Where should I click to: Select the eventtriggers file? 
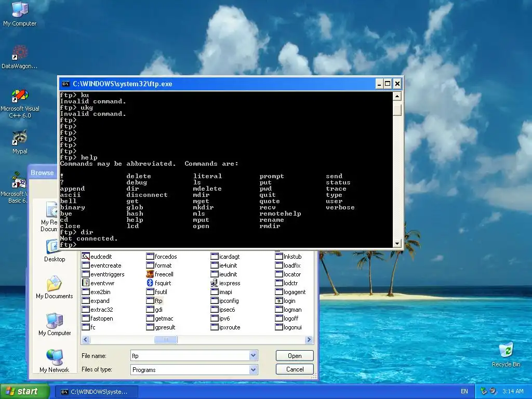(103, 274)
